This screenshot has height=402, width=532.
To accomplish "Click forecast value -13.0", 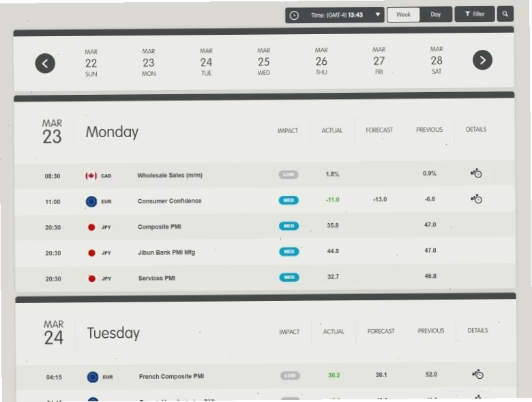I will click(380, 199).
